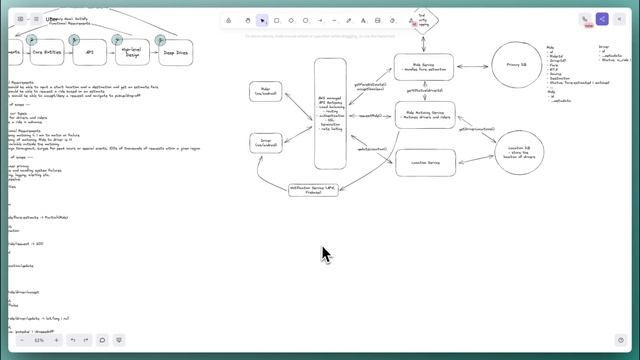Viewport: 640px width, 360px height.
Task: Click play marker above Deep Dives
Action: tap(160, 40)
